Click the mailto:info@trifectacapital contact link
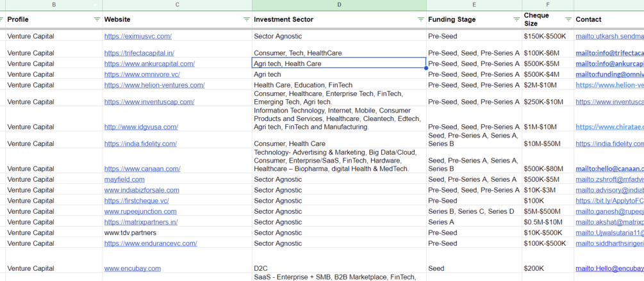 point(609,53)
